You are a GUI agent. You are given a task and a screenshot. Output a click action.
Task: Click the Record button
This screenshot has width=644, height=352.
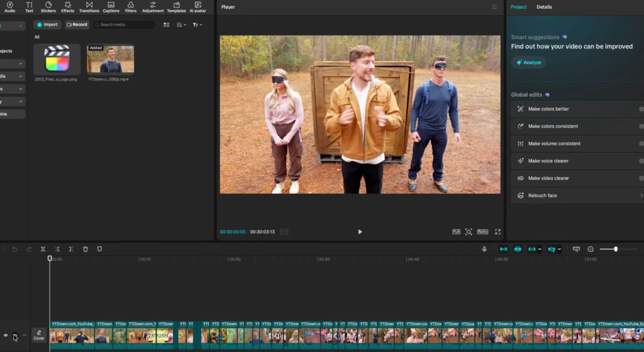tap(77, 25)
